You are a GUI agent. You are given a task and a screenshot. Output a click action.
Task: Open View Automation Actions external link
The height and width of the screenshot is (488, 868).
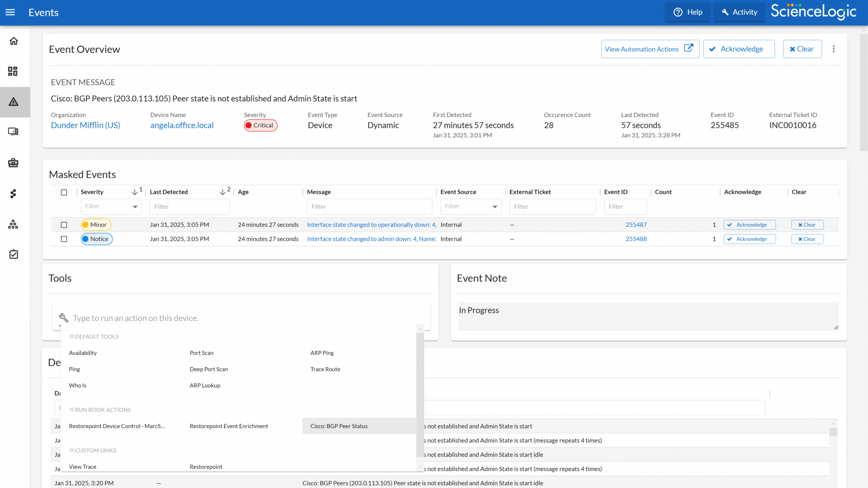[x=650, y=49]
